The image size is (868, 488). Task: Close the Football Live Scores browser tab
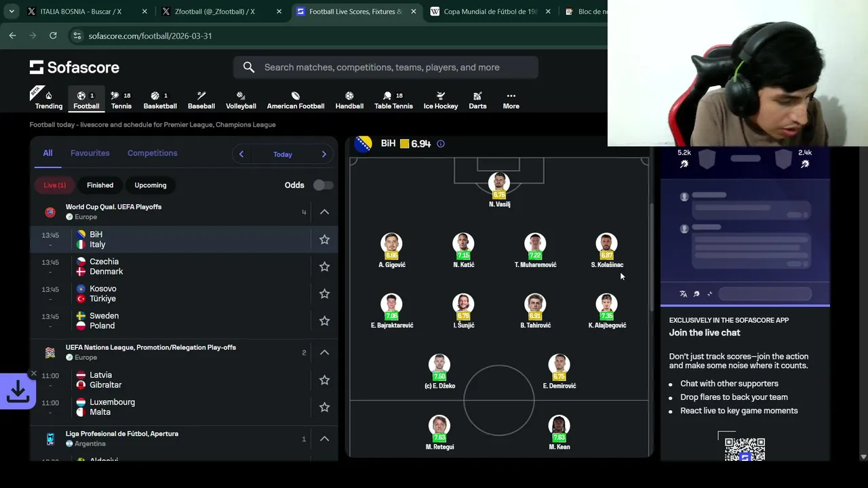pyautogui.click(x=414, y=12)
